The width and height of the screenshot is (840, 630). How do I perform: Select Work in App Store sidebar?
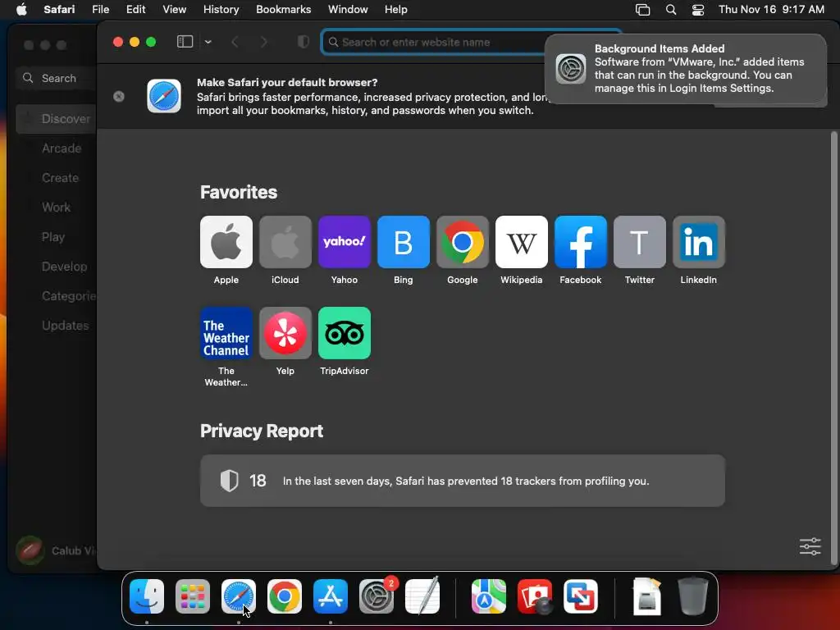click(56, 208)
